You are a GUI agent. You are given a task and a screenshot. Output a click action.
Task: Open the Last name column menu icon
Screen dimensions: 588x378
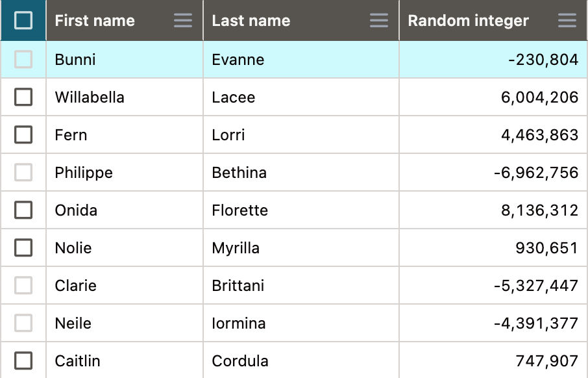point(379,20)
